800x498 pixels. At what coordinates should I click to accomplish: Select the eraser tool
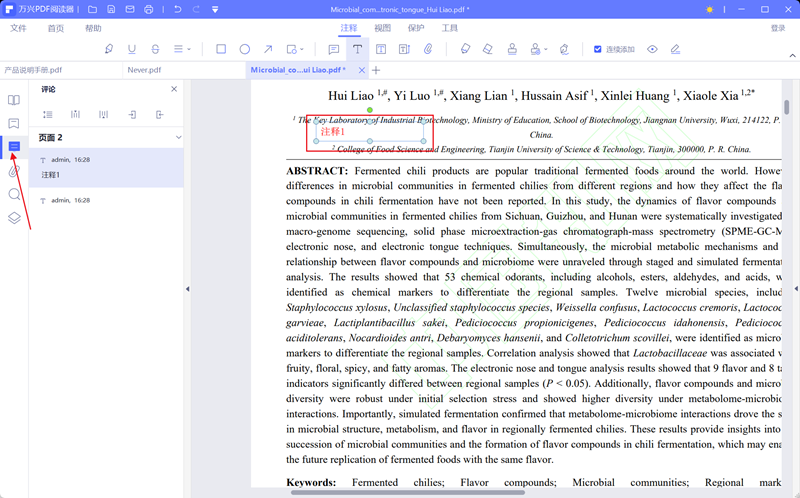point(488,49)
